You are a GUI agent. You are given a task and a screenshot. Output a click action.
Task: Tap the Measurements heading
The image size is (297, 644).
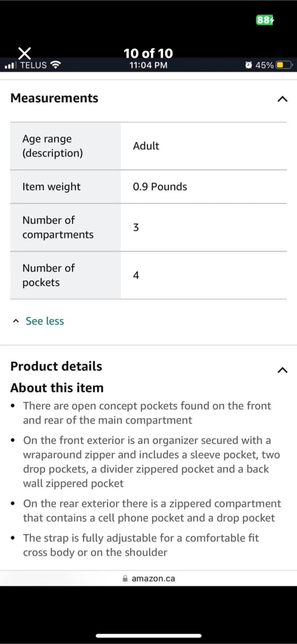click(54, 98)
